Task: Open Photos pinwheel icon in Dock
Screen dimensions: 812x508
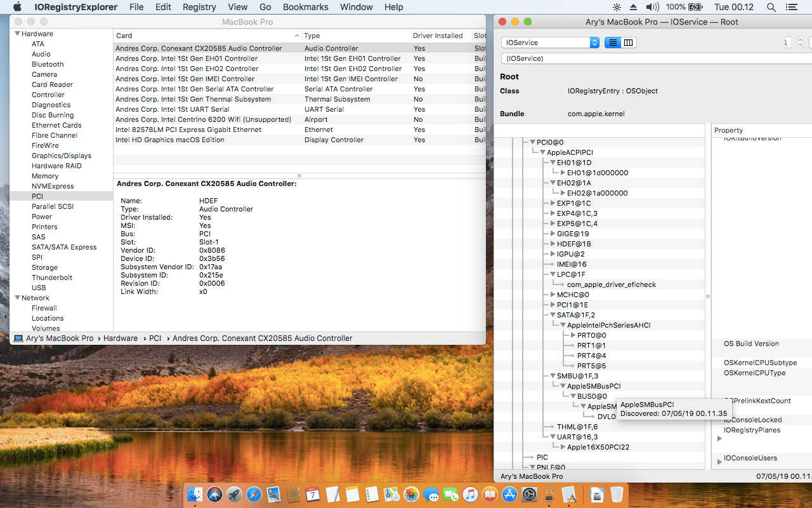Action: (x=411, y=495)
